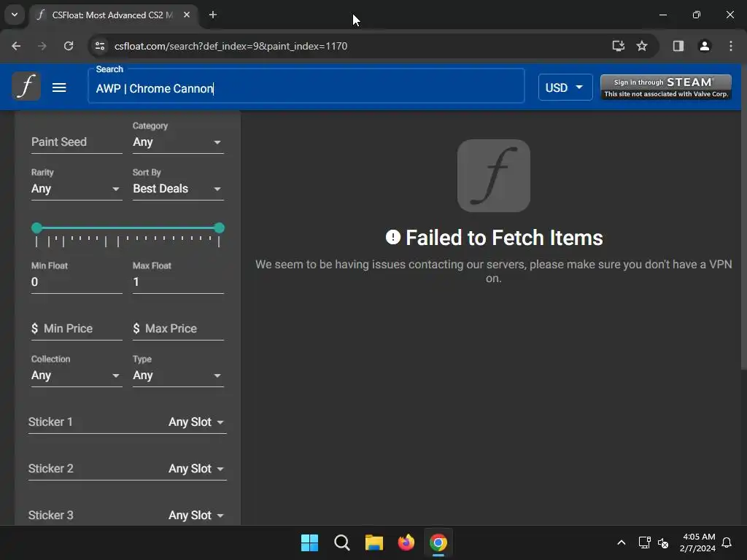Go back to the previous page
Image resolution: width=747 pixels, height=560 pixels.
click(16, 46)
